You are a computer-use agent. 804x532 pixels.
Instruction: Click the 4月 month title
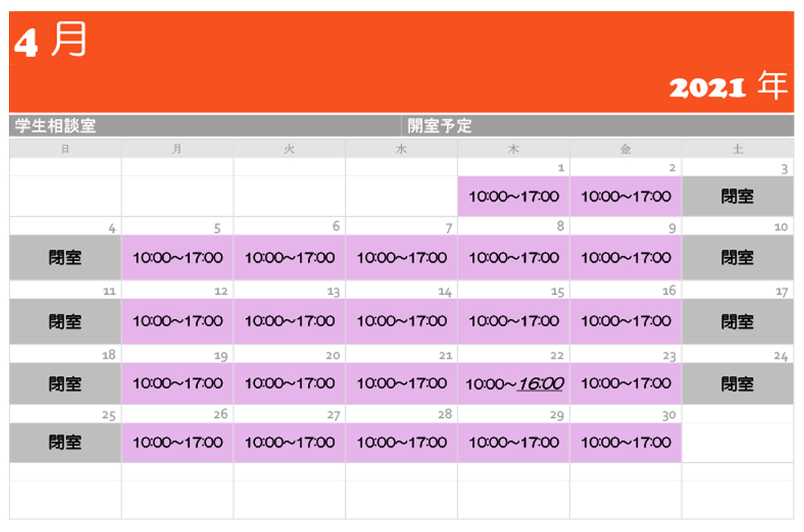[x=50, y=41]
